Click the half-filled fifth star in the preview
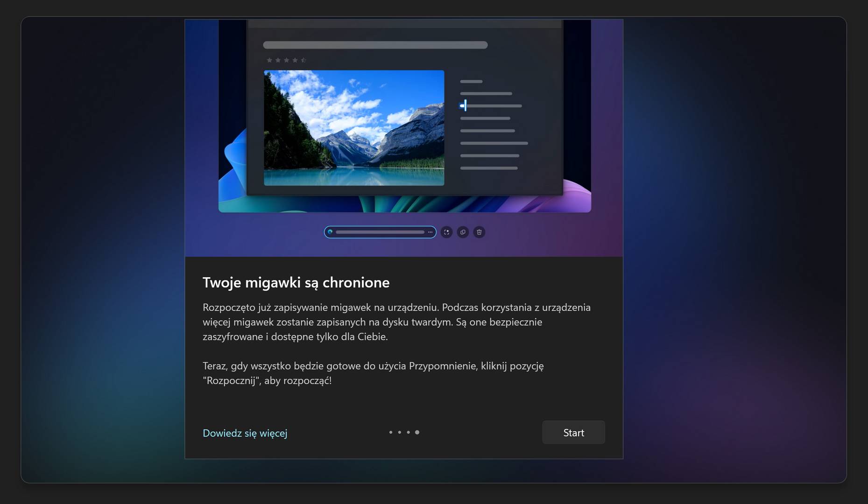The height and width of the screenshot is (504, 868). pyautogui.click(x=303, y=59)
